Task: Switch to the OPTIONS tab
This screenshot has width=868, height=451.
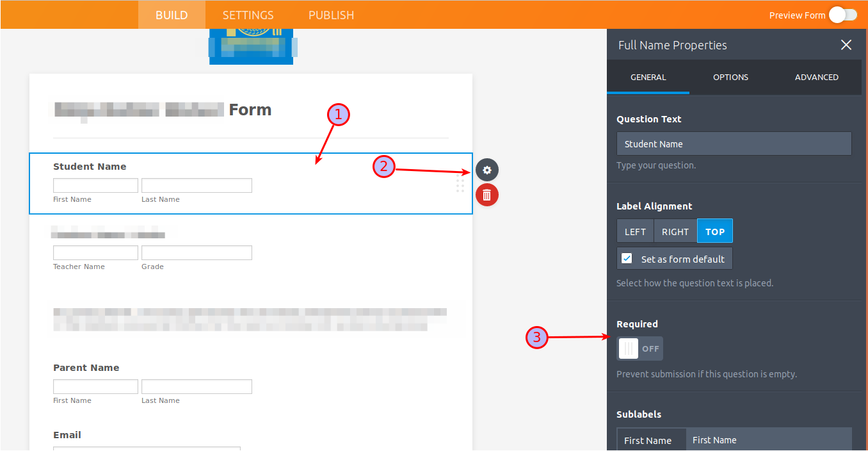Action: point(730,77)
